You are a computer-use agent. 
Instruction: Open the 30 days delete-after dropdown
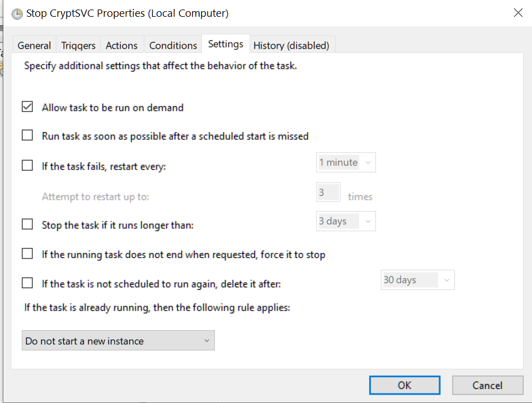point(417,280)
